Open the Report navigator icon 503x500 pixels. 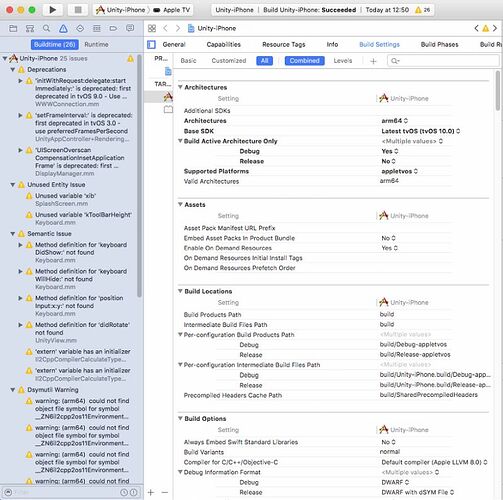(130, 28)
